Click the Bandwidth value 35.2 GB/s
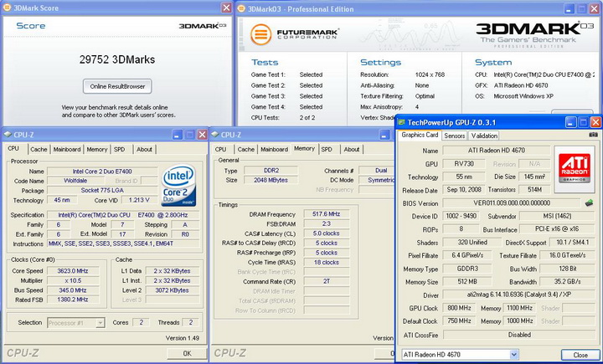603x364 pixels. tap(567, 281)
